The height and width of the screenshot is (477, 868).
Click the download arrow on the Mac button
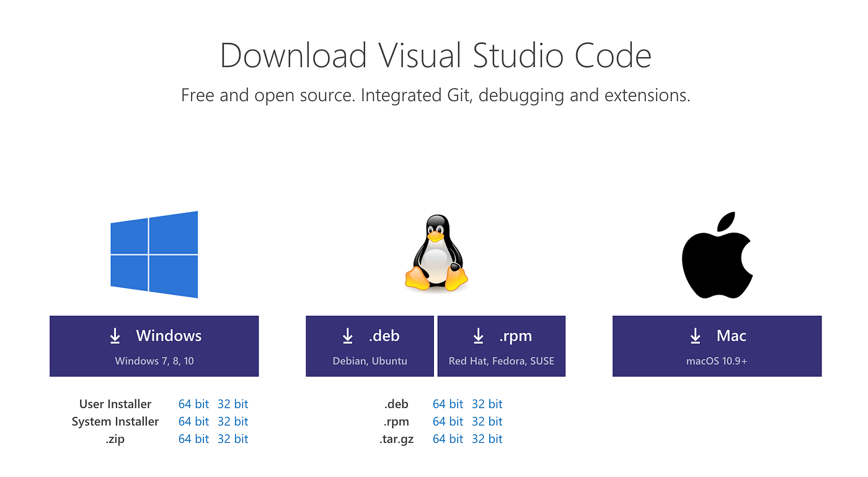[694, 336]
